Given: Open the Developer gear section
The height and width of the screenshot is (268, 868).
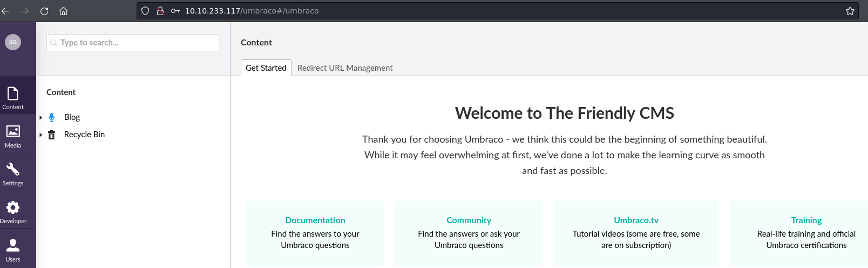Looking at the screenshot, I should point(13,211).
